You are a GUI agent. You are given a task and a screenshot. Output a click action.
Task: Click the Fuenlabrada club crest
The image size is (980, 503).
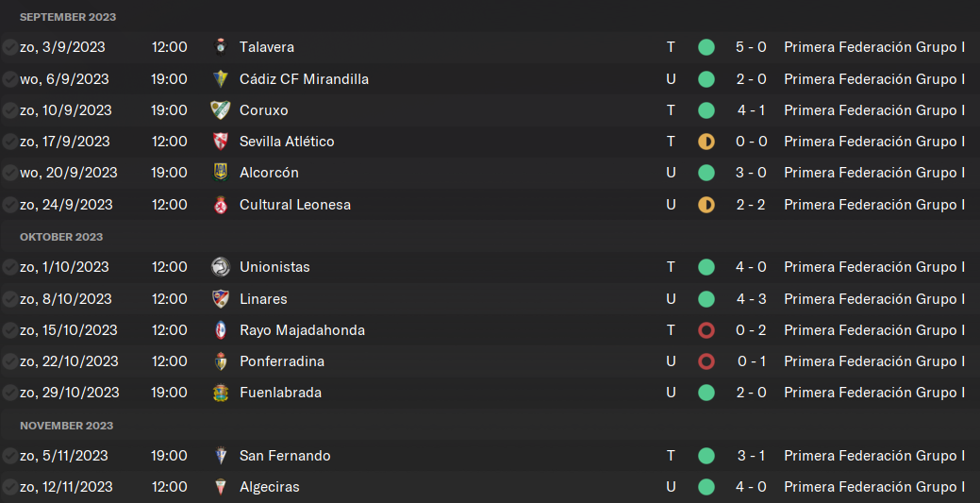point(220,393)
